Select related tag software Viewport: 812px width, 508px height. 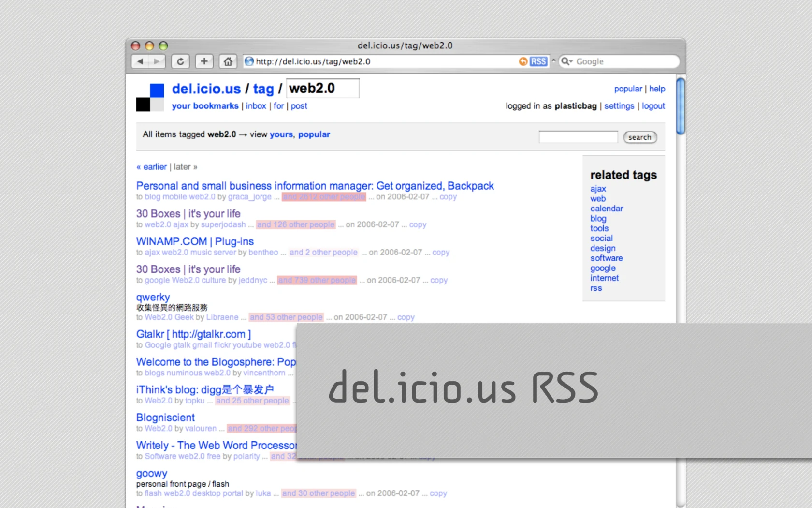click(x=607, y=258)
